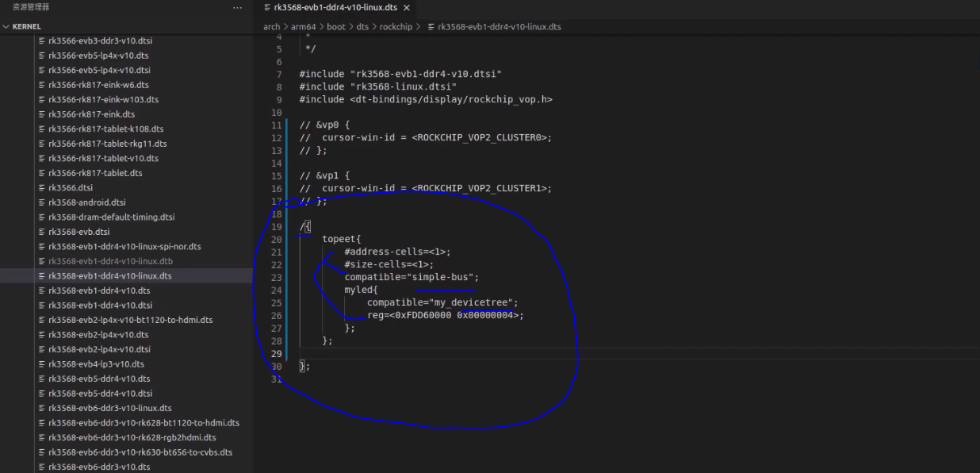The height and width of the screenshot is (473, 980).
Task: Click the file icon on the editor tab
Action: [x=267, y=8]
